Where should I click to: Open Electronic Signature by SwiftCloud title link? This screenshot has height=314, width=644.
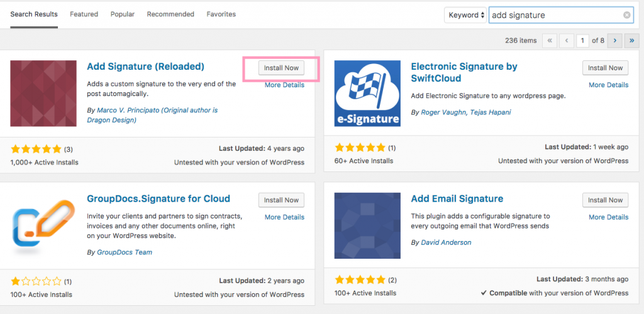coord(464,72)
